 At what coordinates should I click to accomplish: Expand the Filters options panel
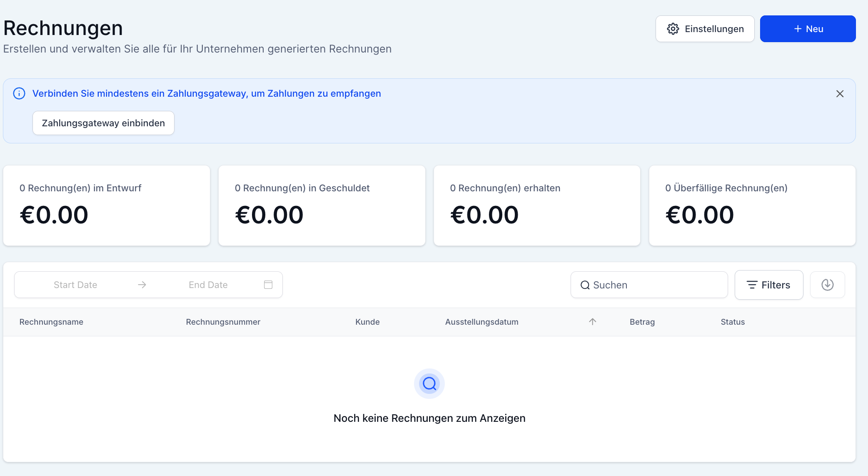(x=769, y=285)
